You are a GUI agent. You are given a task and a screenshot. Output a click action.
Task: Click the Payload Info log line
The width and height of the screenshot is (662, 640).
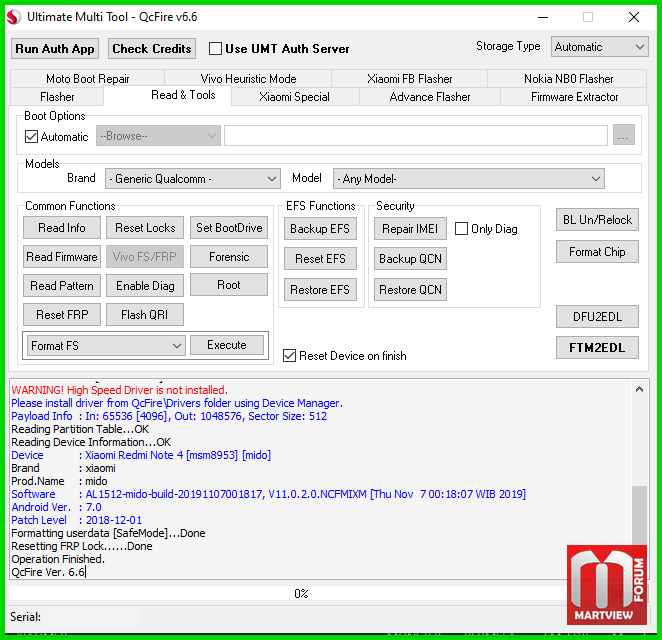point(169,416)
